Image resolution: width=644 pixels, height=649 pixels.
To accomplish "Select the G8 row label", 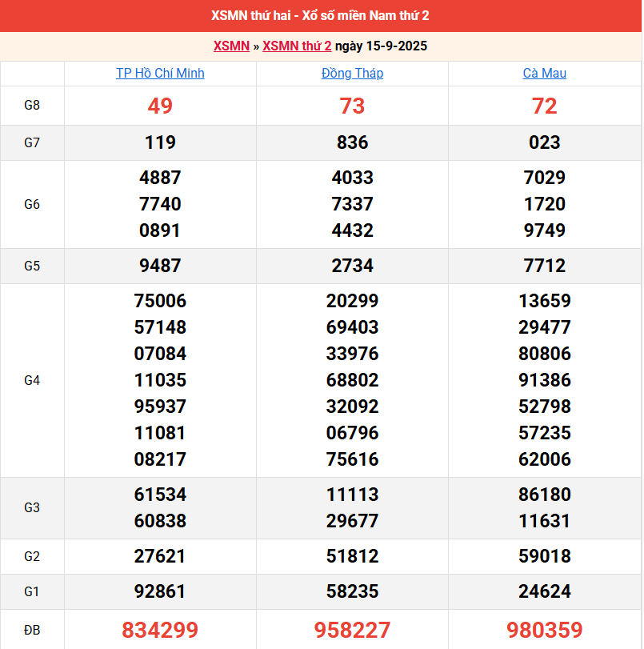I will click(32, 106).
